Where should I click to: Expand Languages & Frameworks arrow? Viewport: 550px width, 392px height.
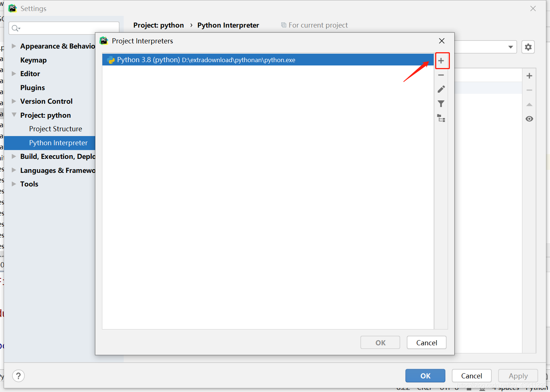tap(14, 170)
